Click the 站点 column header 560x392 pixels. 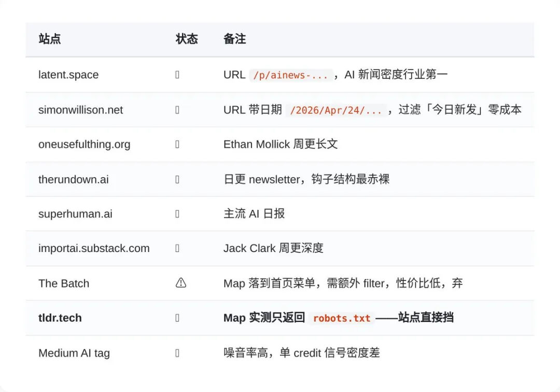coord(50,39)
